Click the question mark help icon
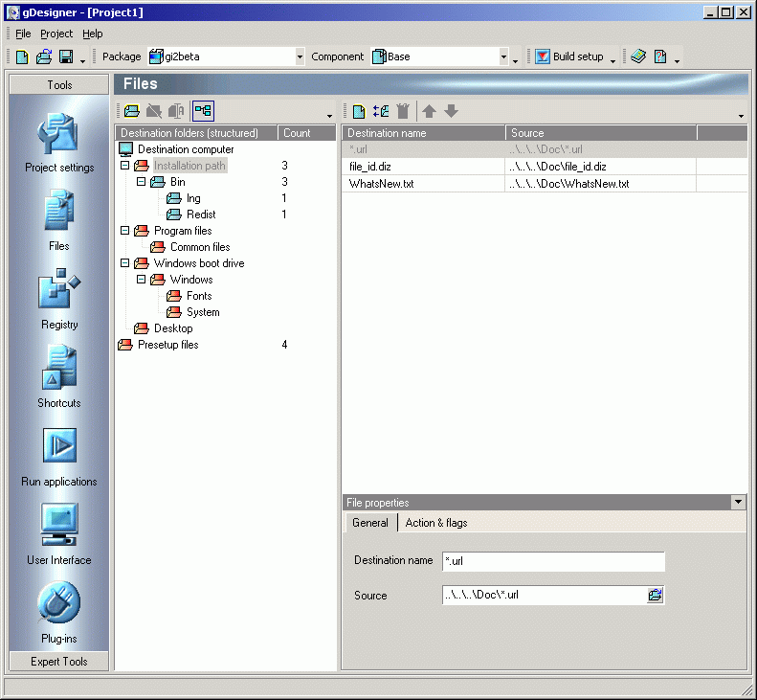 [660, 57]
